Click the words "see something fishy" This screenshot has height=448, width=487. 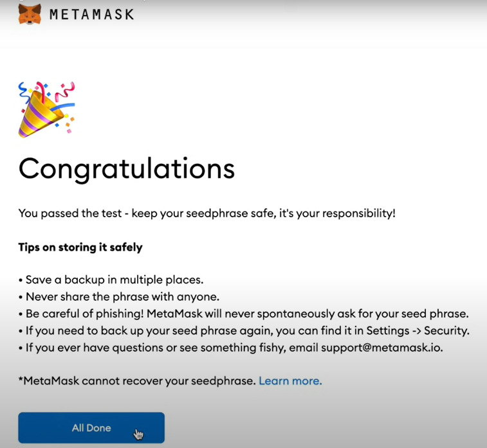pyautogui.click(x=232, y=348)
